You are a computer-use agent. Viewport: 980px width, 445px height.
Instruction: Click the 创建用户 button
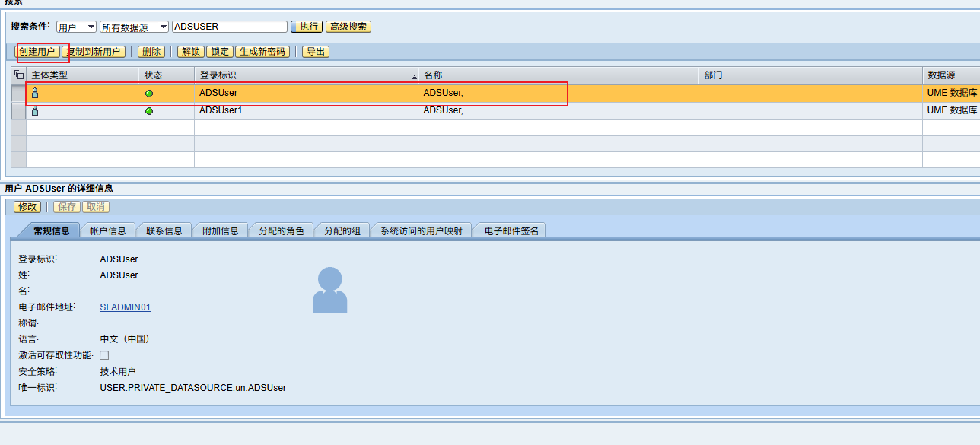pos(37,52)
